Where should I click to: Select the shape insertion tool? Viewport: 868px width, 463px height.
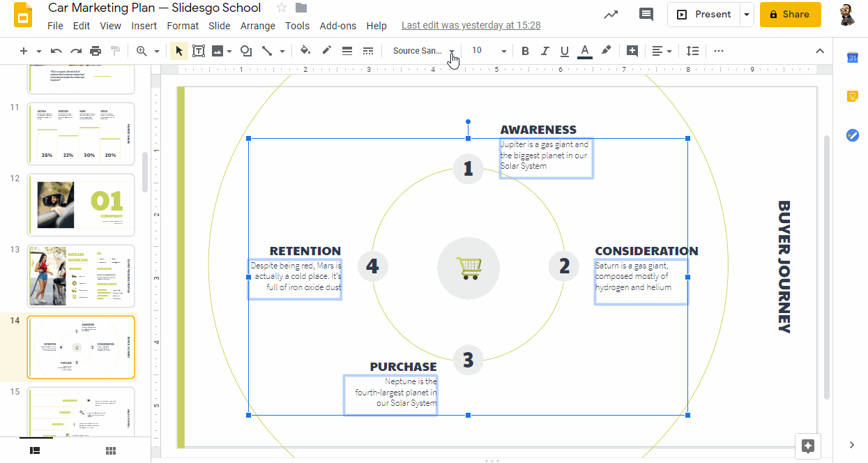coord(245,50)
